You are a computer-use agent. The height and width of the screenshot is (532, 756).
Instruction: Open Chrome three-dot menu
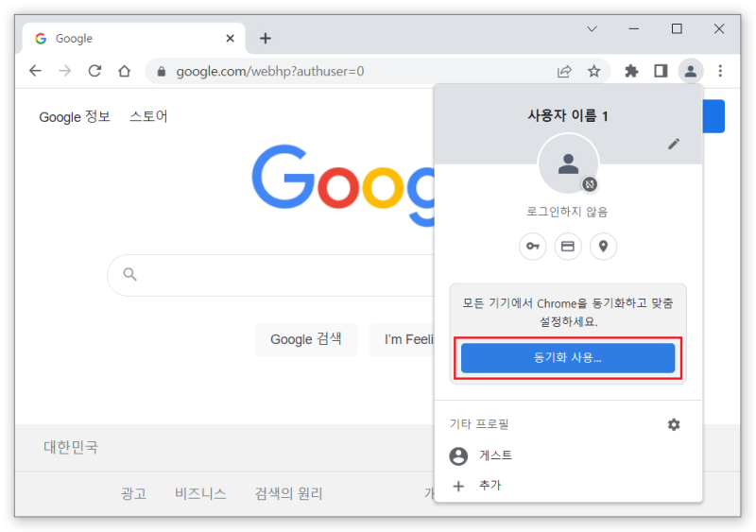(720, 71)
